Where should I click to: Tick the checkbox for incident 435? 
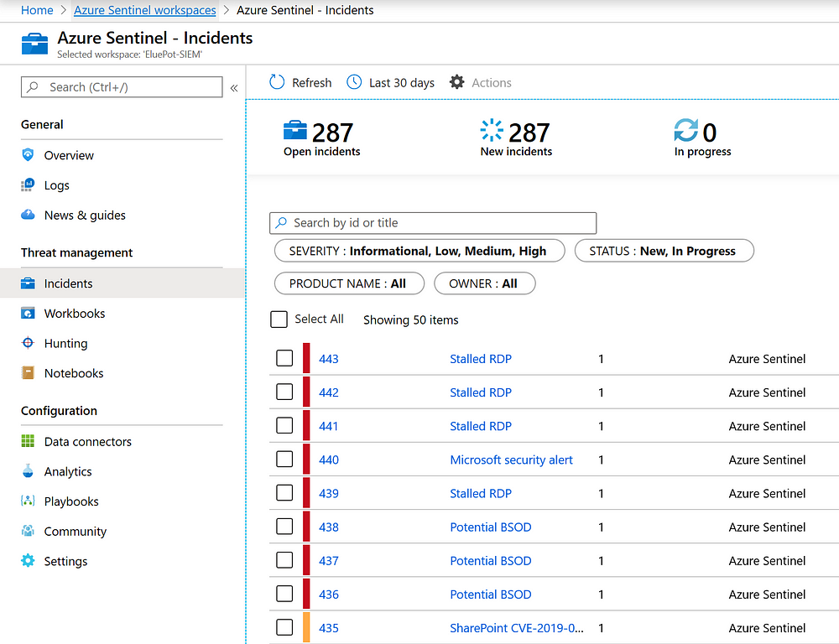point(284,627)
